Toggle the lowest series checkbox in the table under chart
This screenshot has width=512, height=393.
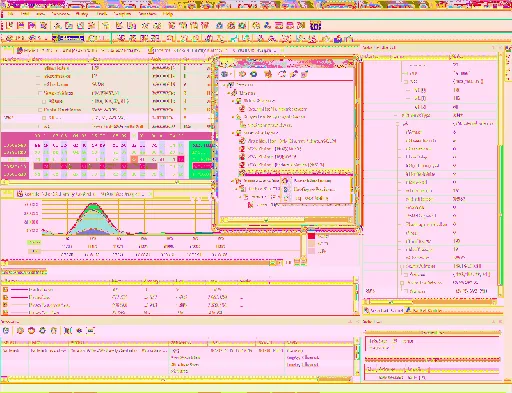click(x=5, y=312)
